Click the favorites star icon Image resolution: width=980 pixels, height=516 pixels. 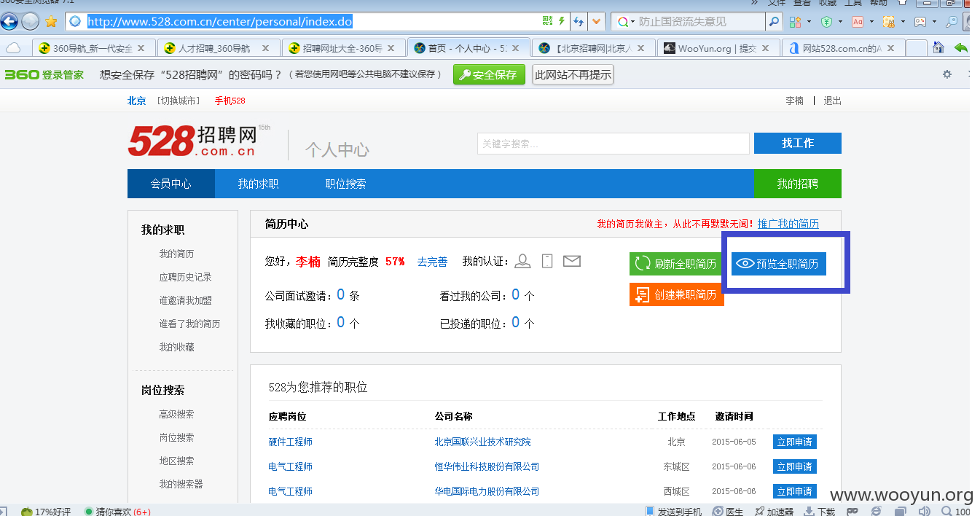(x=51, y=21)
